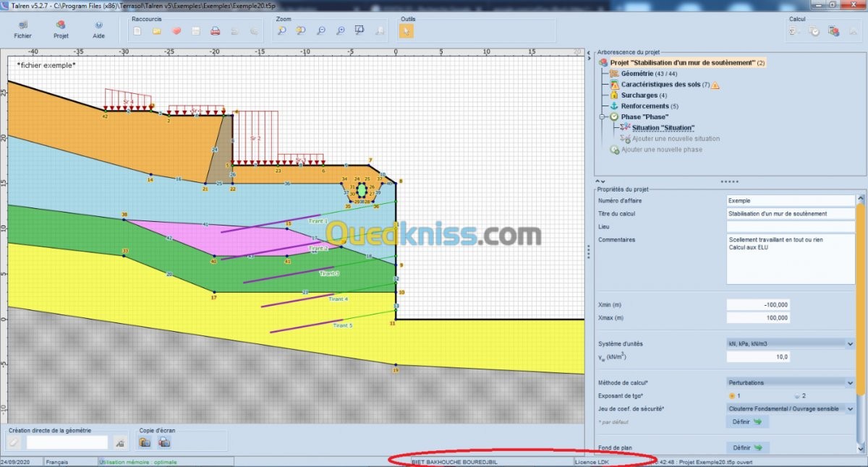Open the Jeu de coef. de sécurité dropdown
Viewport: 868px width, 467px height.
point(791,408)
